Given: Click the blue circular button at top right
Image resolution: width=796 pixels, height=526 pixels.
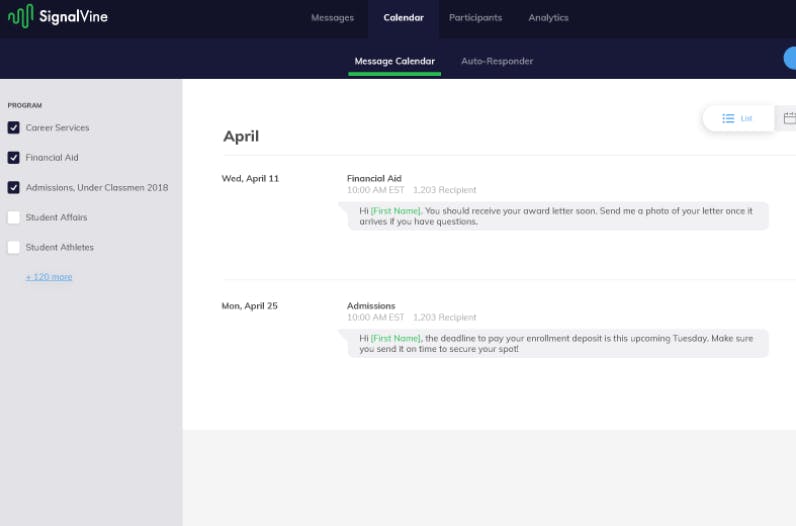Looking at the screenshot, I should pos(790,58).
